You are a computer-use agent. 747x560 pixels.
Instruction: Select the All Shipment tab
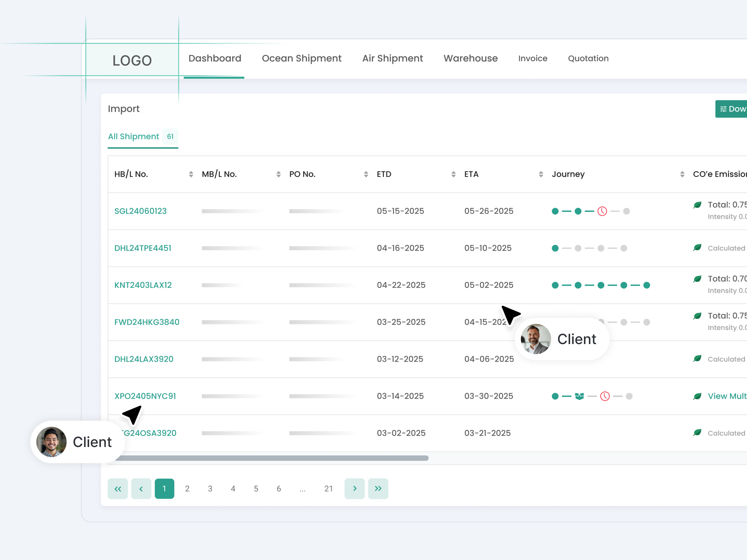pos(134,136)
